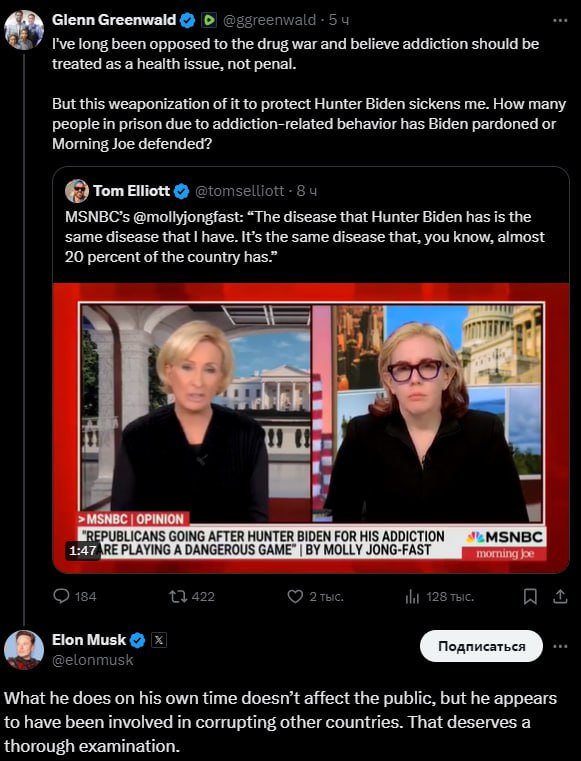The image size is (581, 761).
Task: Open the three-dot menu on Elon Musk's reply
Action: (560, 646)
